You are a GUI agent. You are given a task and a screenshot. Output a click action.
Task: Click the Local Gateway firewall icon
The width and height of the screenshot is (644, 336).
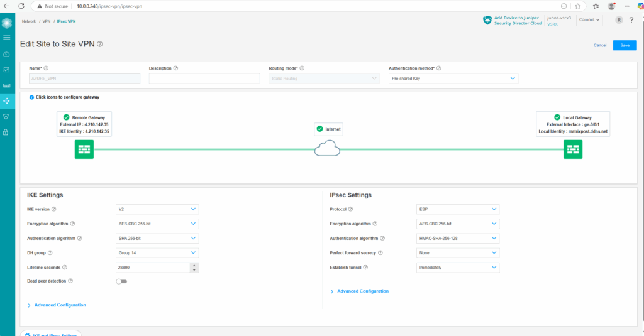(x=573, y=149)
